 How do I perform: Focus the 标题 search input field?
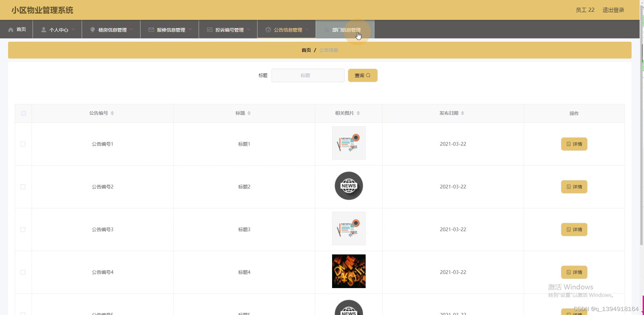308,75
